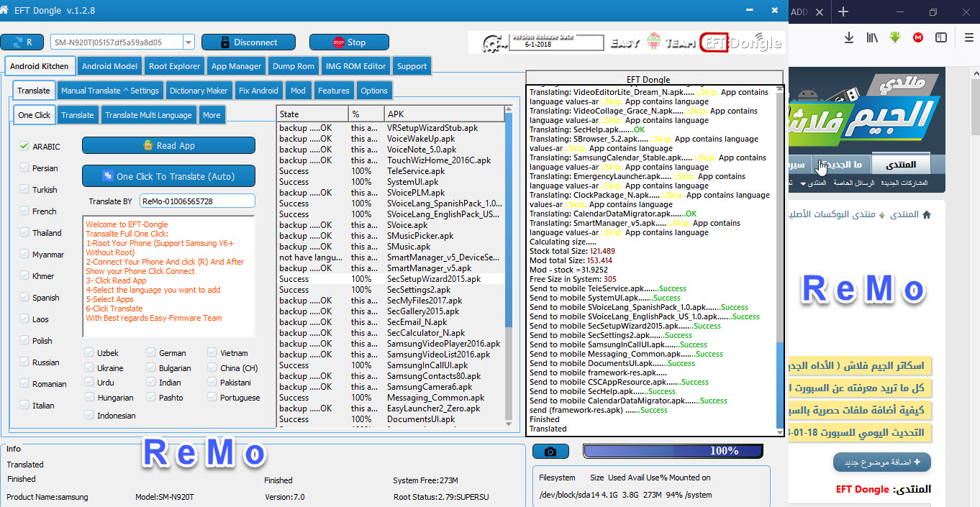Image resolution: width=980 pixels, height=507 pixels.
Task: Open the device selection dropdown SM-N920T
Action: [189, 42]
